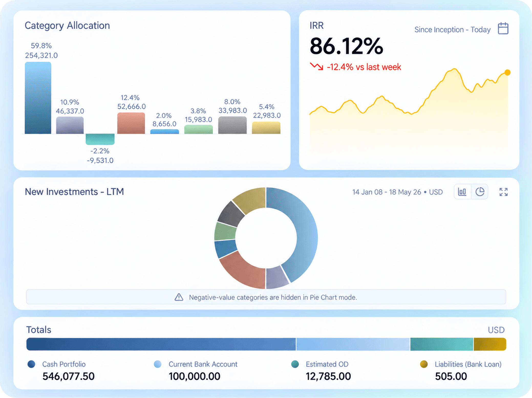Click the Estimated OD teal legend dot
Screen dimensions: 532x398
coord(295,364)
